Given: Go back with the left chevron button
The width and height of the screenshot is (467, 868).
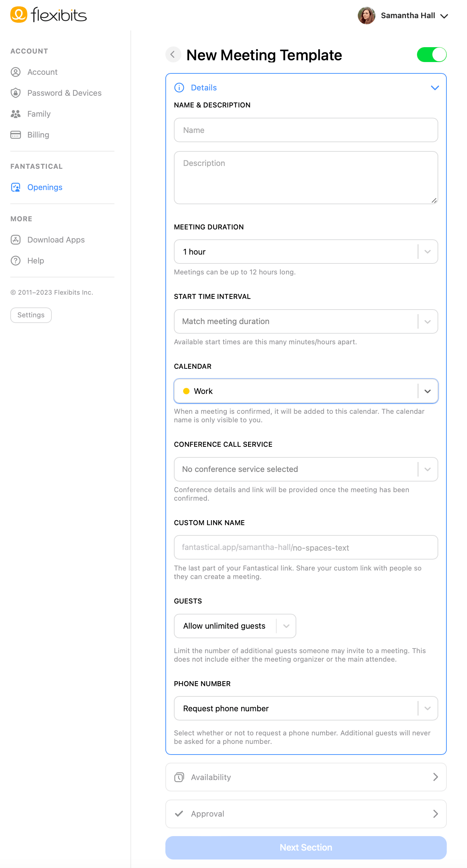Looking at the screenshot, I should click(x=173, y=55).
